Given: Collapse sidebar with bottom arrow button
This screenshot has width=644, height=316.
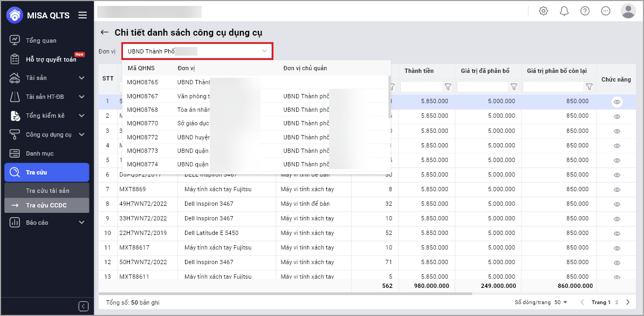Looking at the screenshot, I should (84, 306).
